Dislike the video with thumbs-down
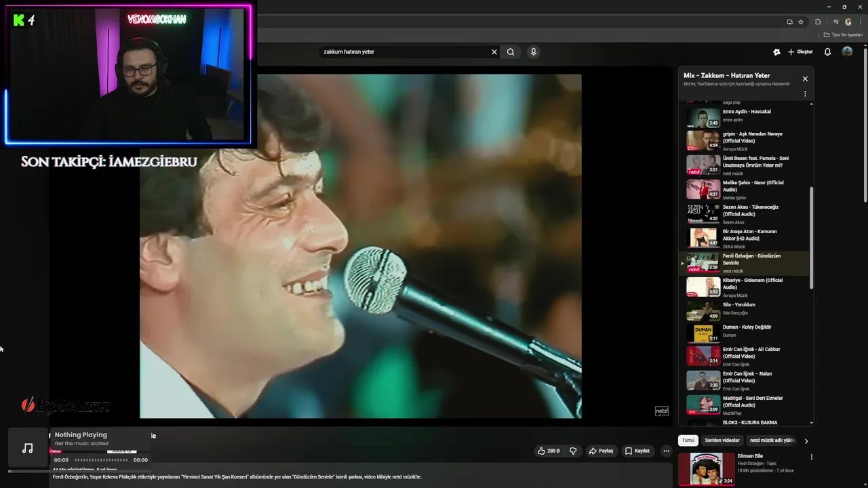Image resolution: width=868 pixels, height=488 pixels. pos(573,451)
